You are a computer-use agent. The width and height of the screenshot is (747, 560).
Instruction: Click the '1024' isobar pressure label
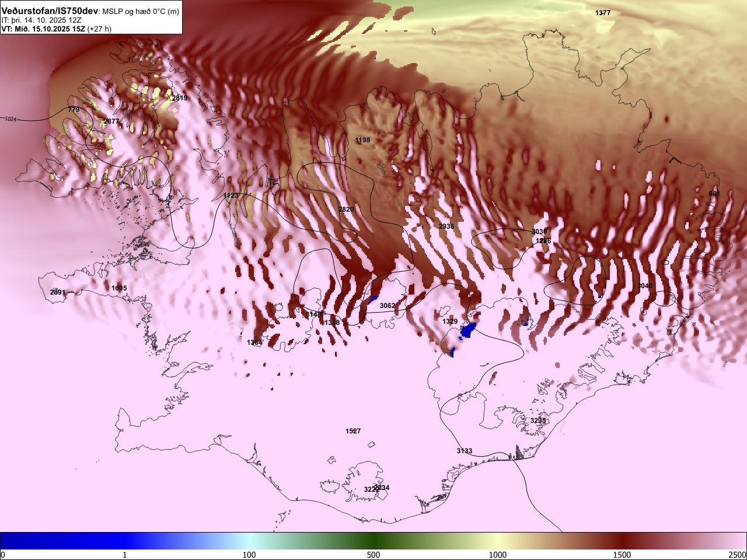[x=11, y=119]
